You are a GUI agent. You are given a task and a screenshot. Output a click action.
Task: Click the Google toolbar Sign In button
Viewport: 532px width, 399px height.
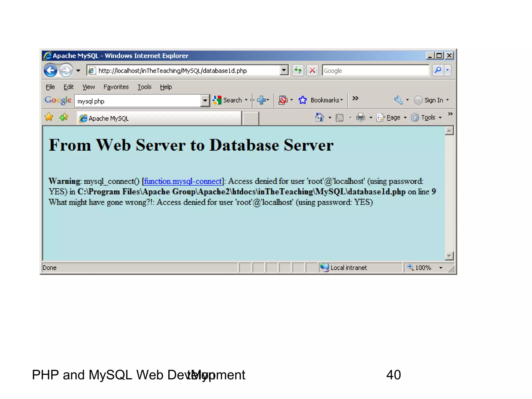[x=433, y=100]
